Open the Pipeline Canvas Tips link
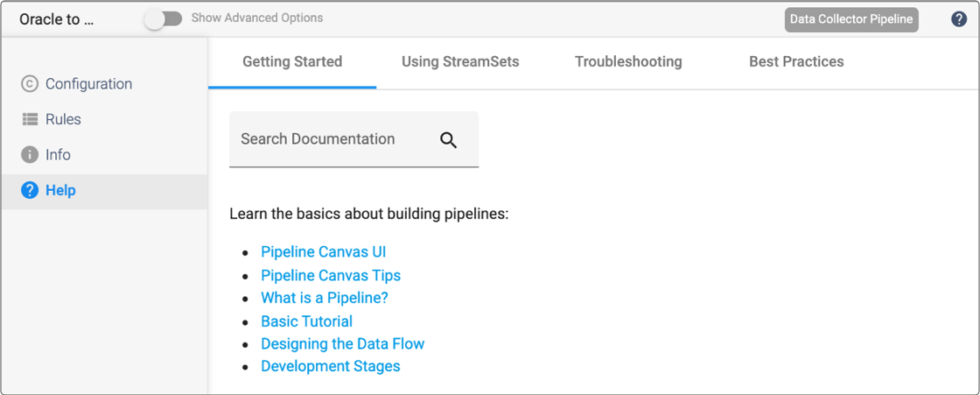 [x=331, y=275]
